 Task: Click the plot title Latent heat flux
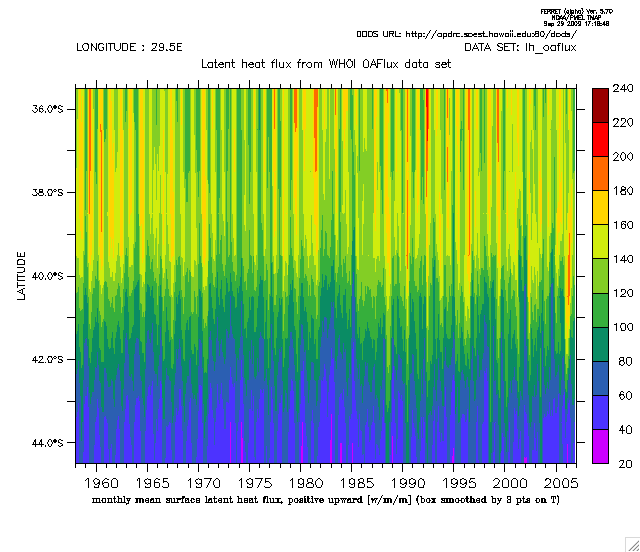[326, 64]
